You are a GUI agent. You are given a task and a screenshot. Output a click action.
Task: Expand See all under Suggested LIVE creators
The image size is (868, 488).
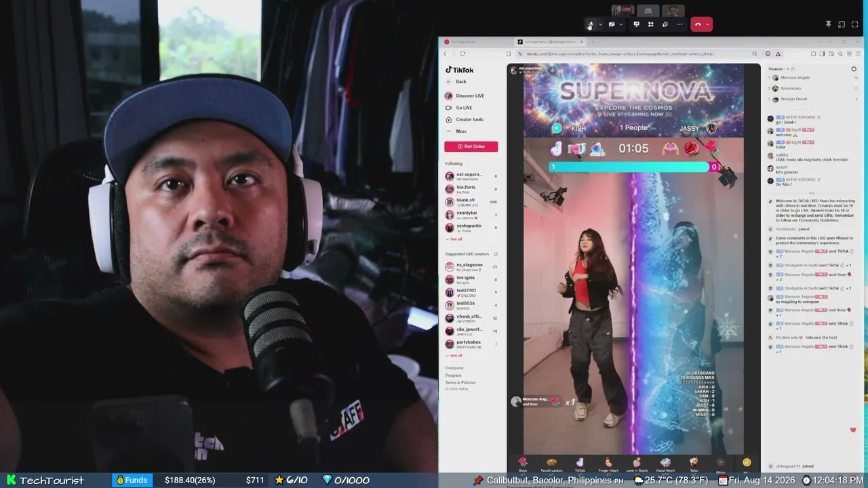(454, 355)
